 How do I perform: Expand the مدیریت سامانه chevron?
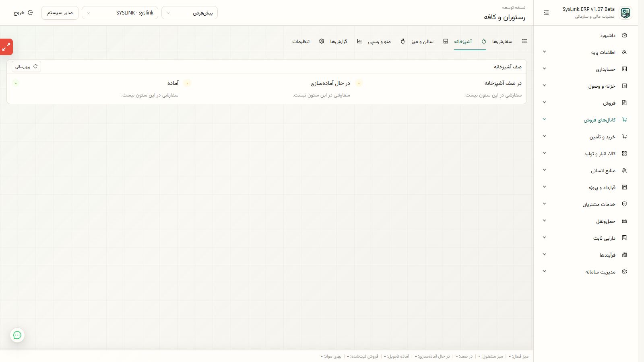544,271
